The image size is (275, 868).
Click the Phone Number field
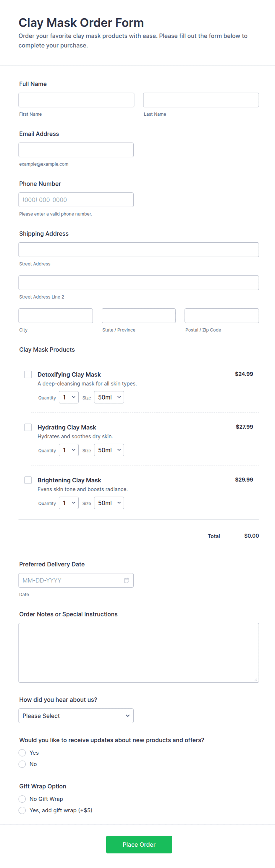point(76,200)
